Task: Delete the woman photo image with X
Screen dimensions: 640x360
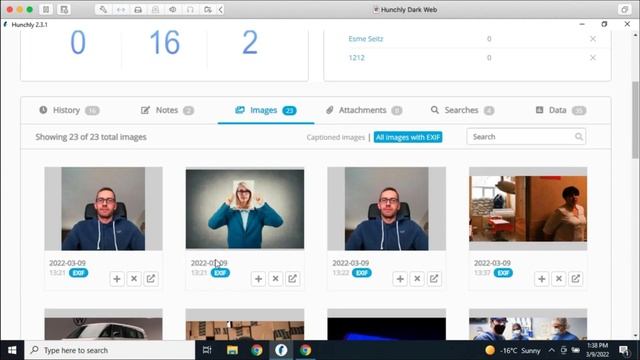Action: [x=276, y=279]
